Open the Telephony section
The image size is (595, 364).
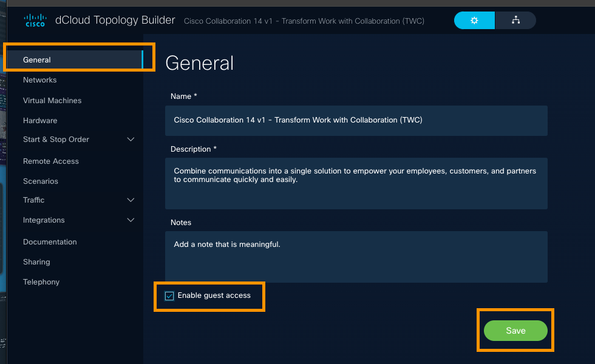coord(41,282)
